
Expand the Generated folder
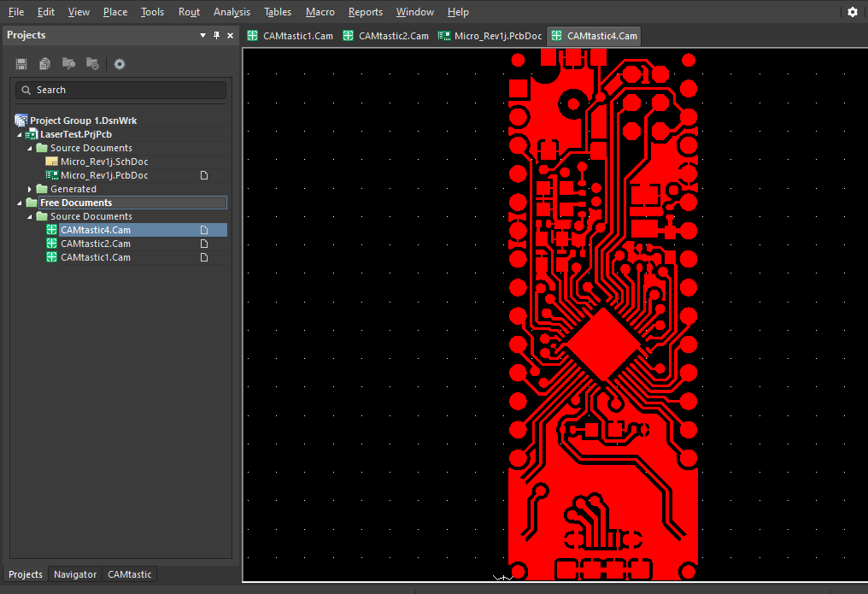point(30,190)
